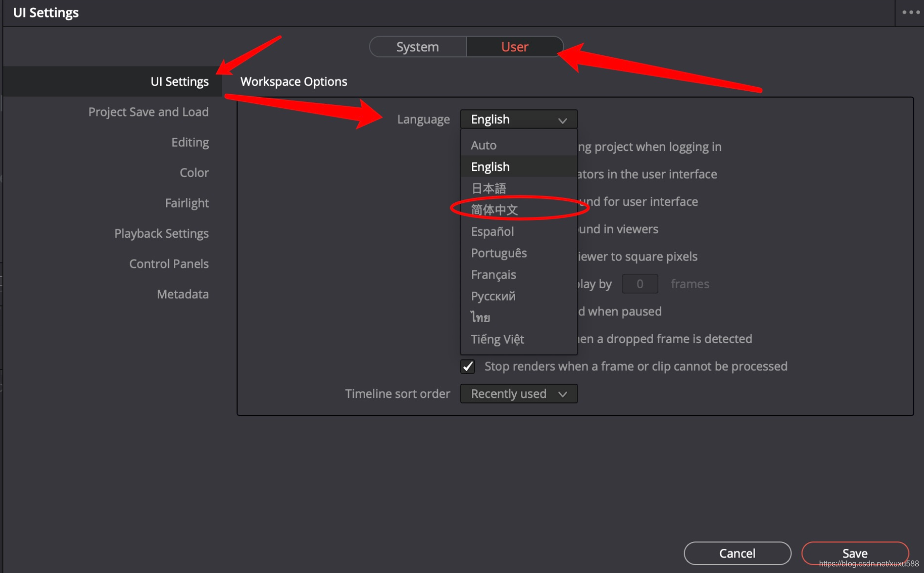
Task: Click the delay frames input field
Action: [640, 284]
